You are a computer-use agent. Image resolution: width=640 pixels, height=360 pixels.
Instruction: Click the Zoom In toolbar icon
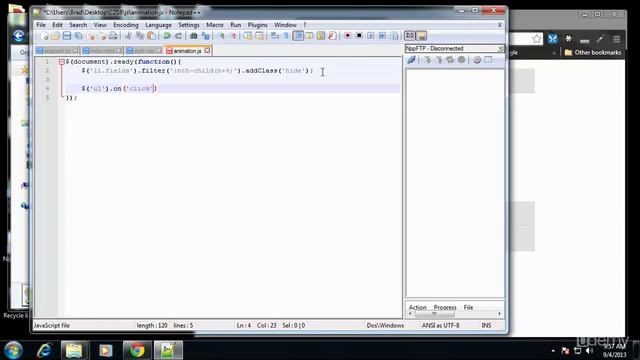point(221,36)
